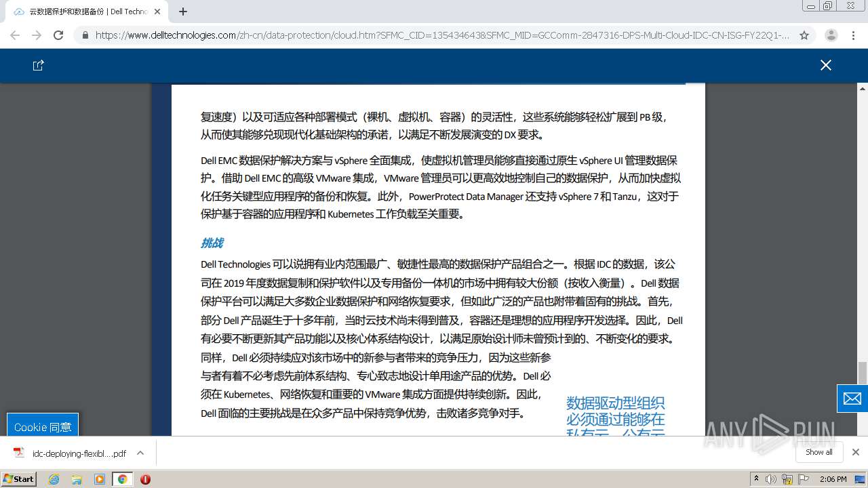868x488 pixels.
Task: Click the blue callout text 数据驱动型组织
Action: (x=615, y=403)
